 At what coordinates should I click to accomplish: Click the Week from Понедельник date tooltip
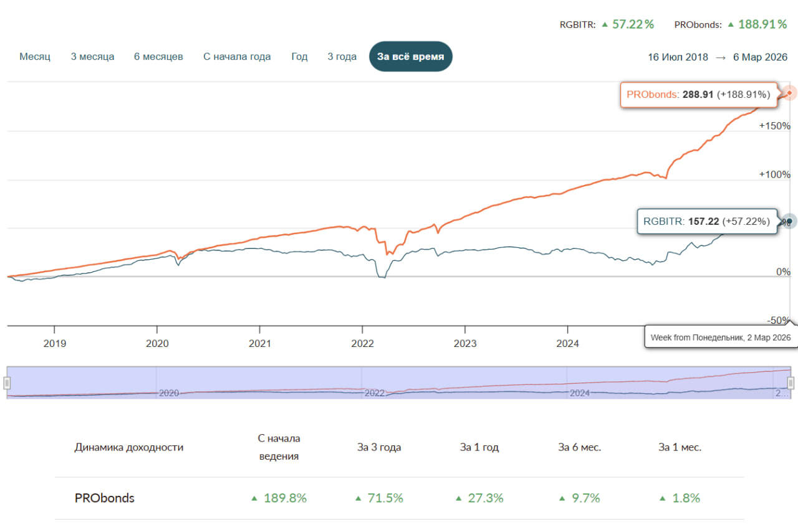pyautogui.click(x=721, y=337)
